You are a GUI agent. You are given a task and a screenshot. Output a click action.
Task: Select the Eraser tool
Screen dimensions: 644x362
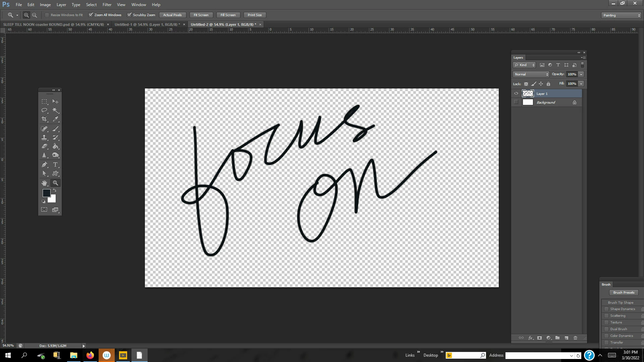coord(44,146)
